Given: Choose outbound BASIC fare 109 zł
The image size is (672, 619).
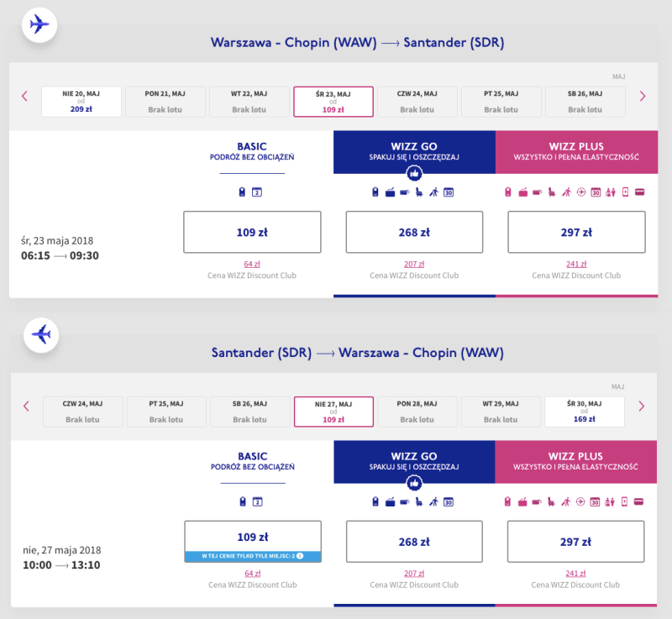Looking at the screenshot, I should [252, 232].
